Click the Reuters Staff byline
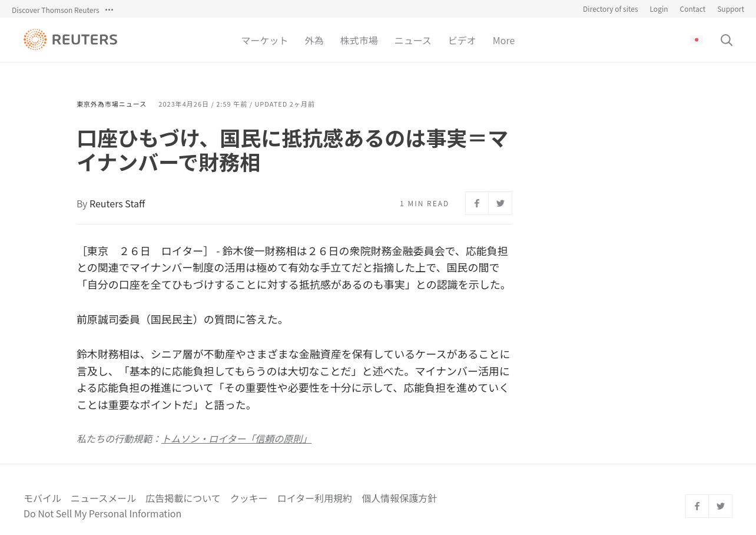 117,204
